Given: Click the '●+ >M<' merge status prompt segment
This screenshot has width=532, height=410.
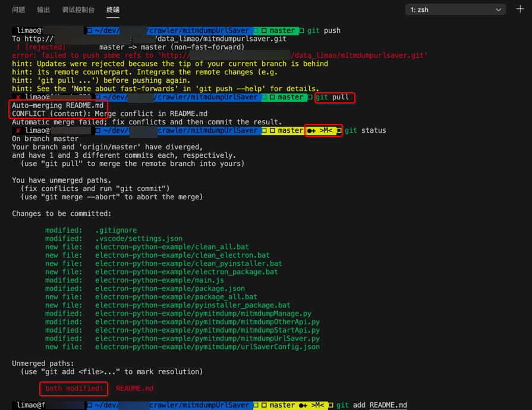Looking at the screenshot, I should point(323,130).
